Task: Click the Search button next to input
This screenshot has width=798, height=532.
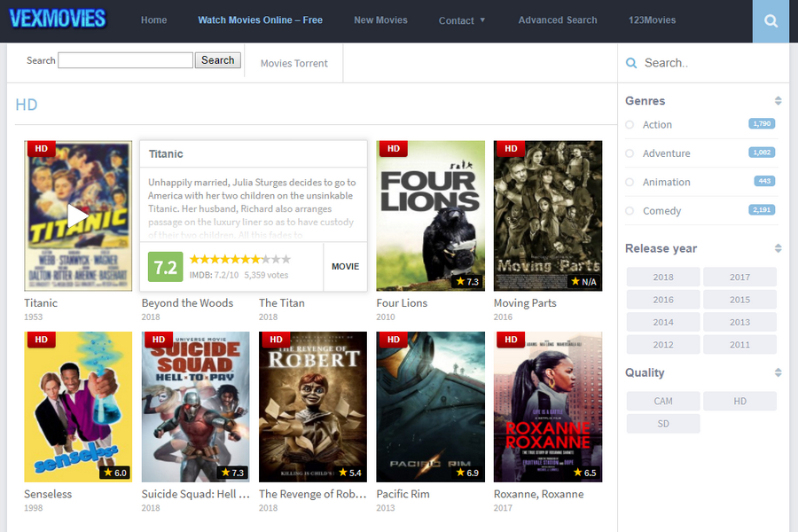Action: click(218, 60)
